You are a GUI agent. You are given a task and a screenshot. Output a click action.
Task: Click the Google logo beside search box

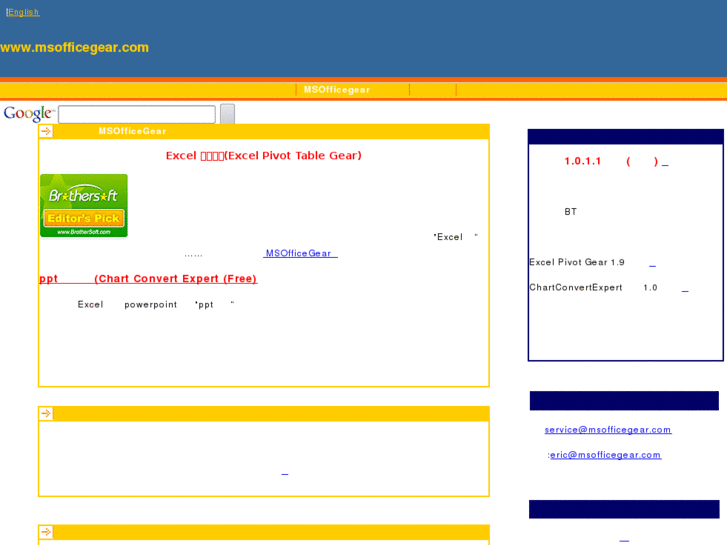29,113
